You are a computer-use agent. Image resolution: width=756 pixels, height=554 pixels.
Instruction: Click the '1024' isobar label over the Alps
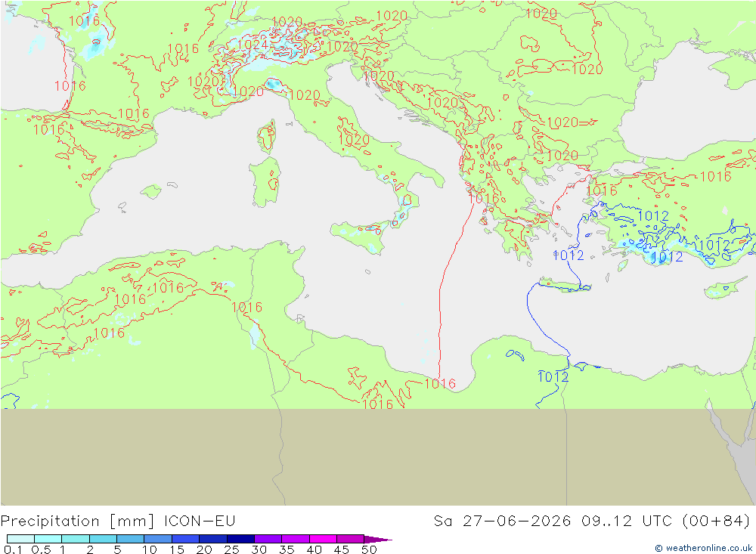pyautogui.click(x=253, y=45)
